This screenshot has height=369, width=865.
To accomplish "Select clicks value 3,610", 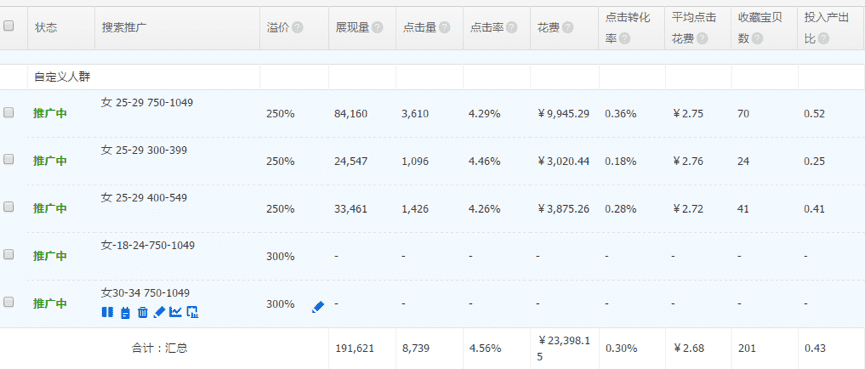I will click(415, 114).
